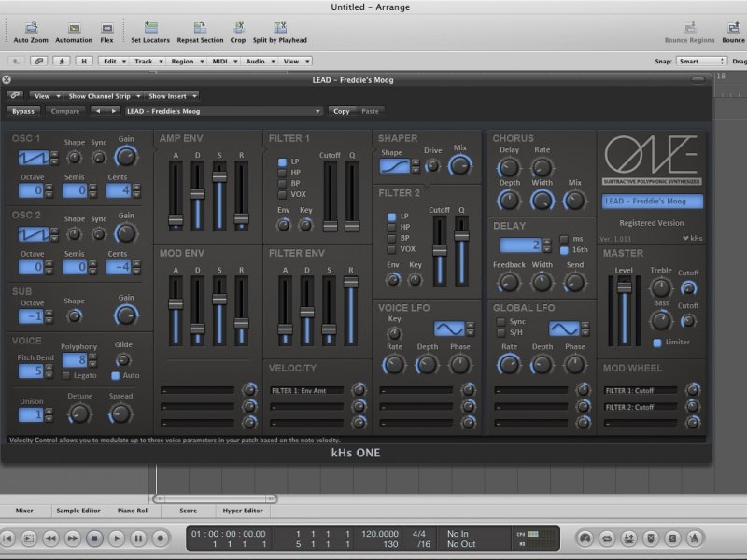Open the Mod Wheel FILTER 2: Cutoff target menu
This screenshot has width=747, height=560.
(641, 407)
